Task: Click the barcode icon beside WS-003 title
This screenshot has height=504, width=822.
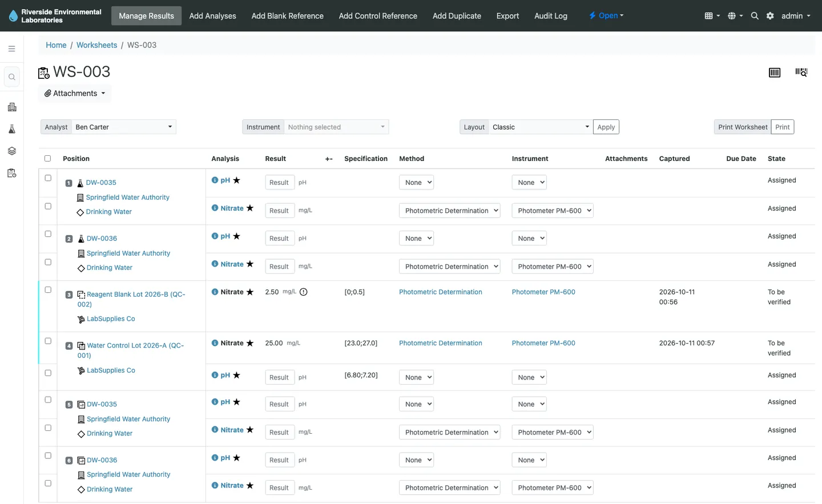Action: point(775,72)
